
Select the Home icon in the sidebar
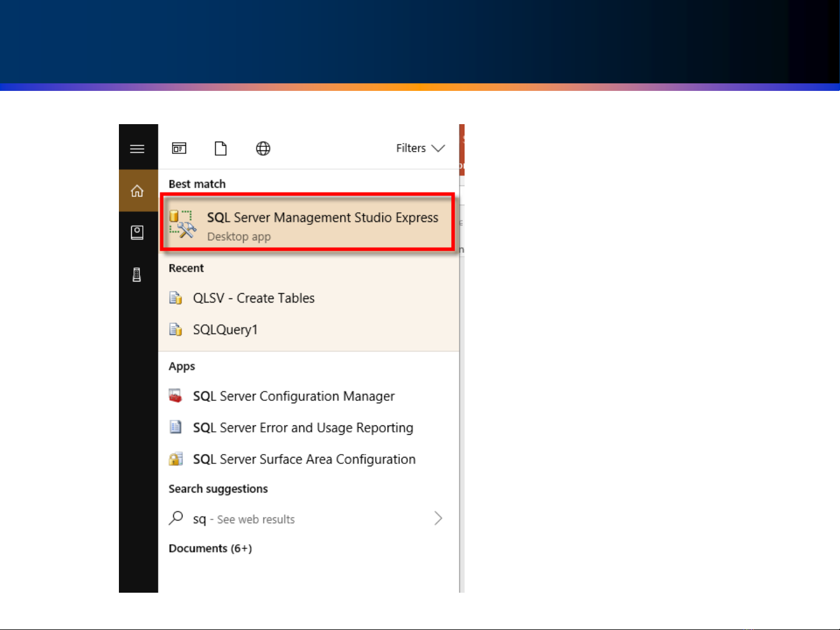[137, 191]
